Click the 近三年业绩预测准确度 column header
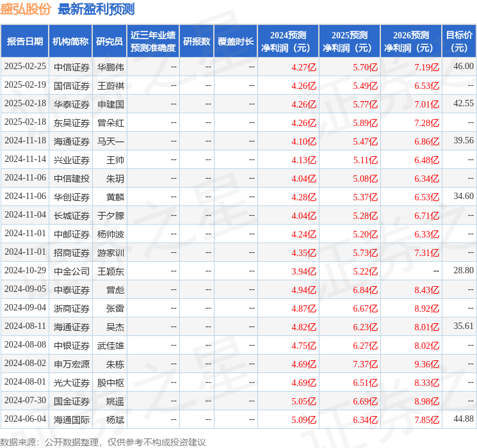The image size is (477, 448). click(153, 42)
